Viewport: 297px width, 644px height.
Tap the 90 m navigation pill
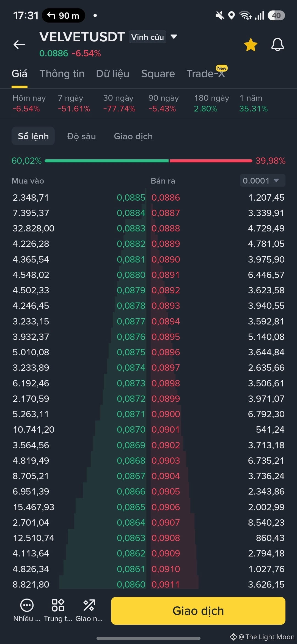tap(64, 15)
